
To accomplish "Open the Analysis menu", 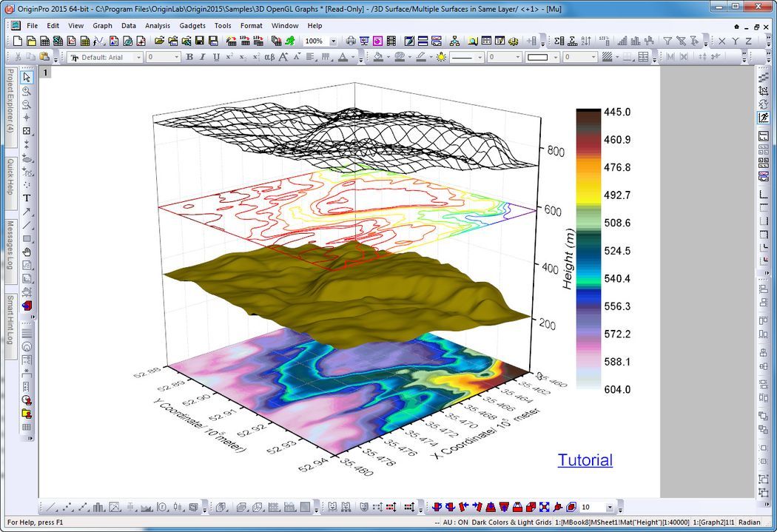I will point(157,25).
